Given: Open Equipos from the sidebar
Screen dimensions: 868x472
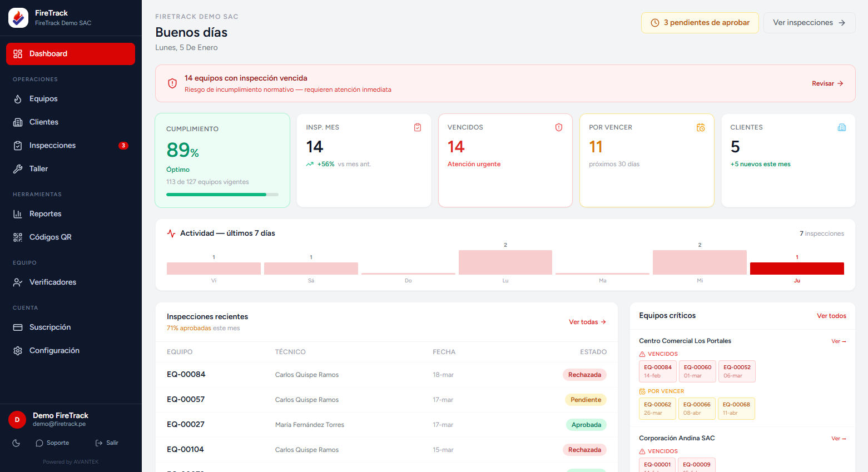Looking at the screenshot, I should 43,99.
